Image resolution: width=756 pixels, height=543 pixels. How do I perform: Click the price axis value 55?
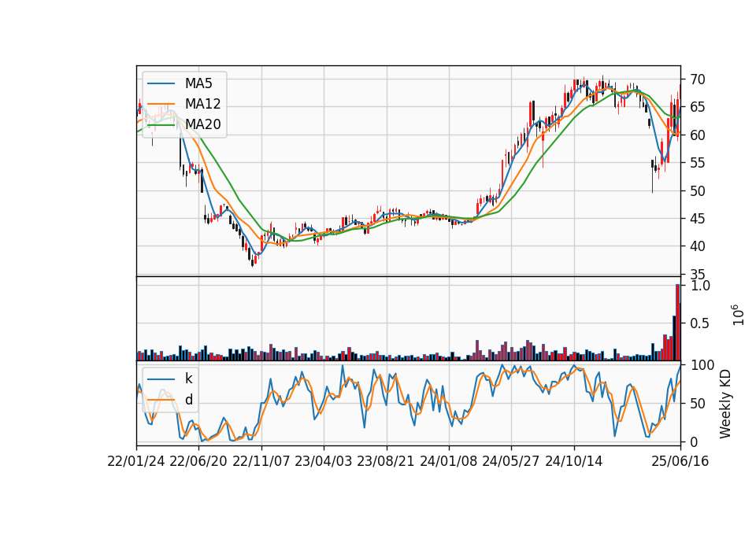(x=697, y=163)
